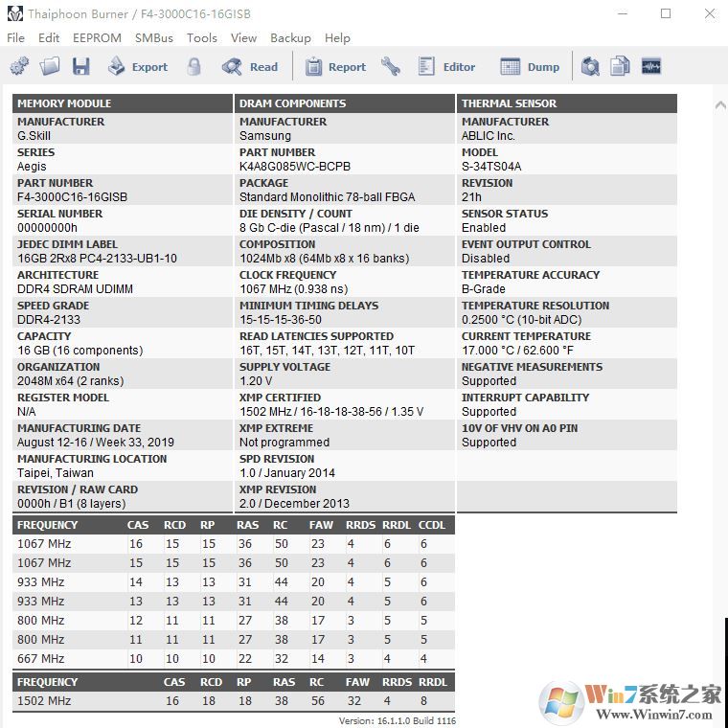Click the scroll up arrow on right
This screenshot has width=728, height=728.
pos(720,105)
